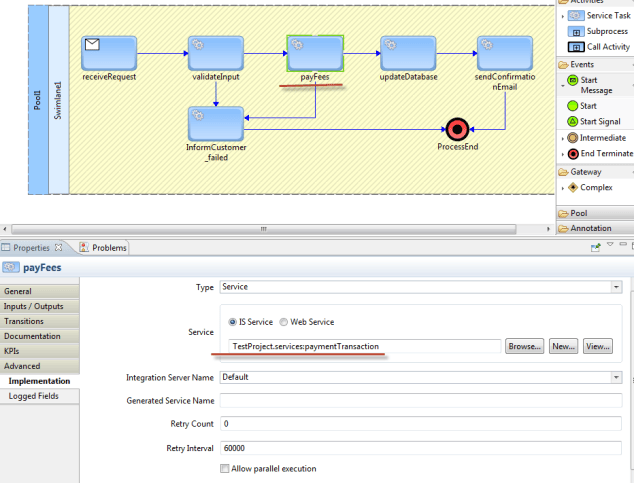Screen dimensions: 634x483
Task: Open the Logged Fields section
Action: tap(40, 396)
